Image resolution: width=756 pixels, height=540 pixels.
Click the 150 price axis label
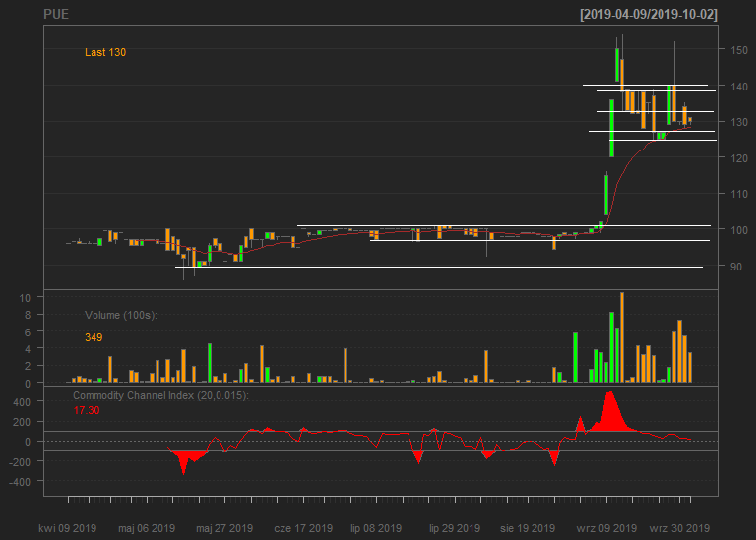[x=739, y=50]
